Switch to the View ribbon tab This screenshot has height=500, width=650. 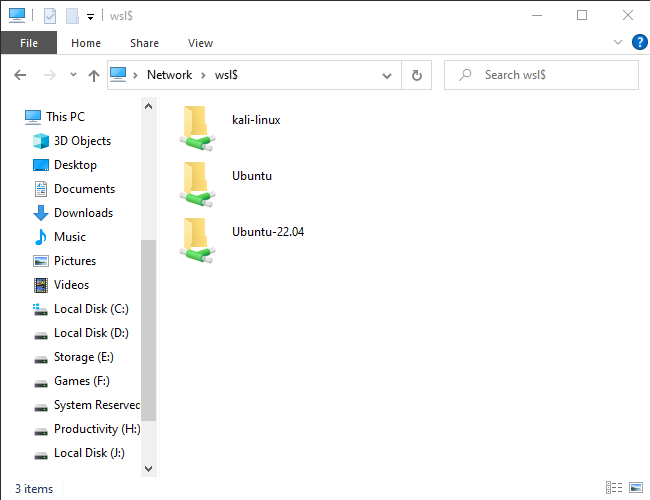pos(200,43)
